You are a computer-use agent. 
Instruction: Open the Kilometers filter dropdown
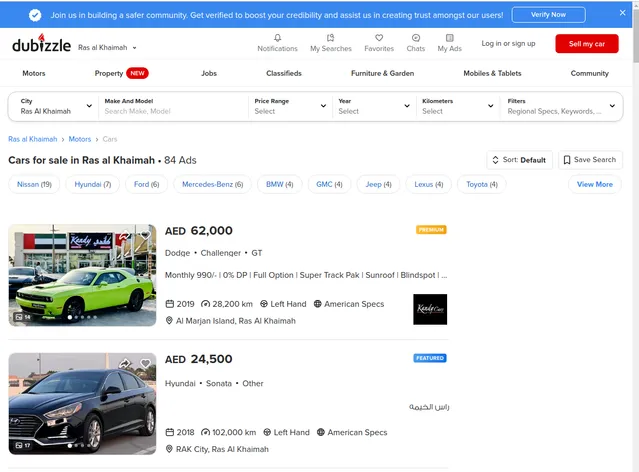tap(458, 106)
